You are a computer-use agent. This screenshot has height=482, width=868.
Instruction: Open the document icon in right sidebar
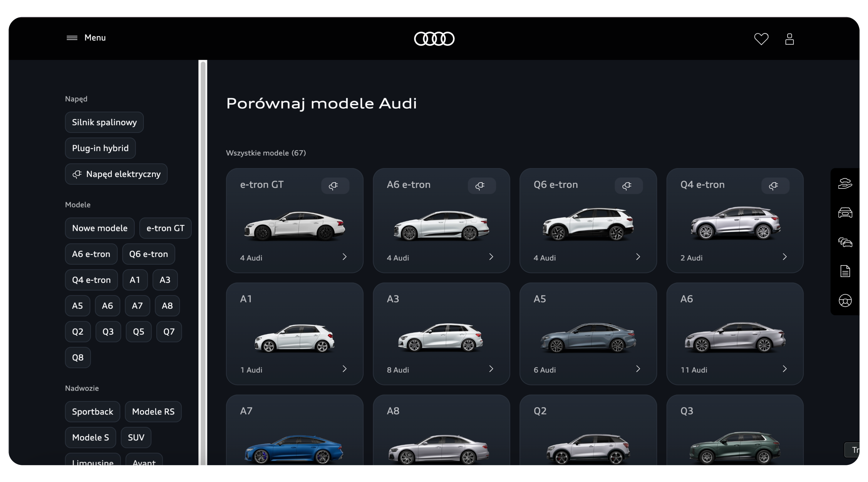click(845, 271)
